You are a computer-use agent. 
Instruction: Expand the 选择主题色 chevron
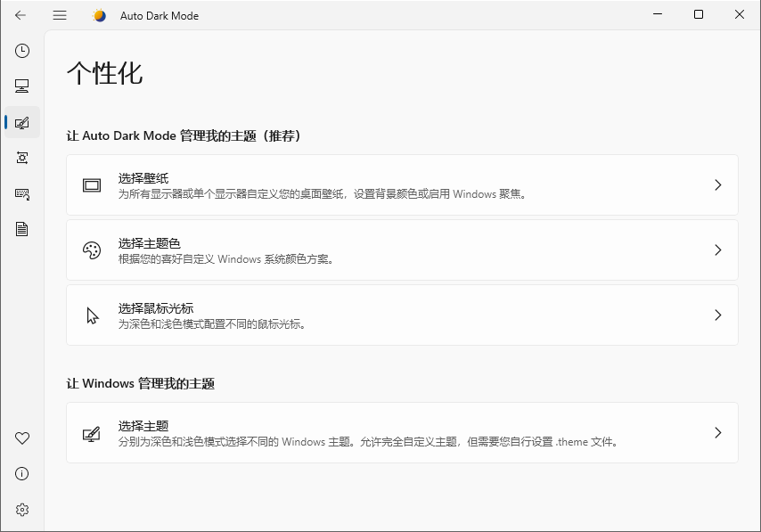[718, 250]
